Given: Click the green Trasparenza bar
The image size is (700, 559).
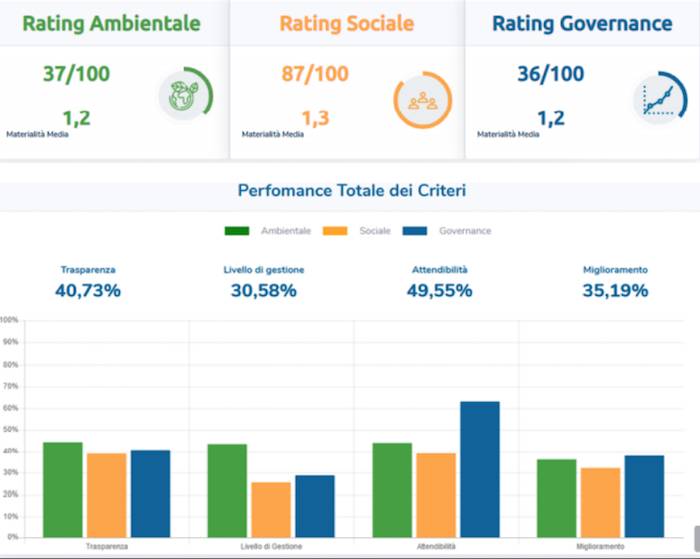Looking at the screenshot, I should pyautogui.click(x=63, y=490).
